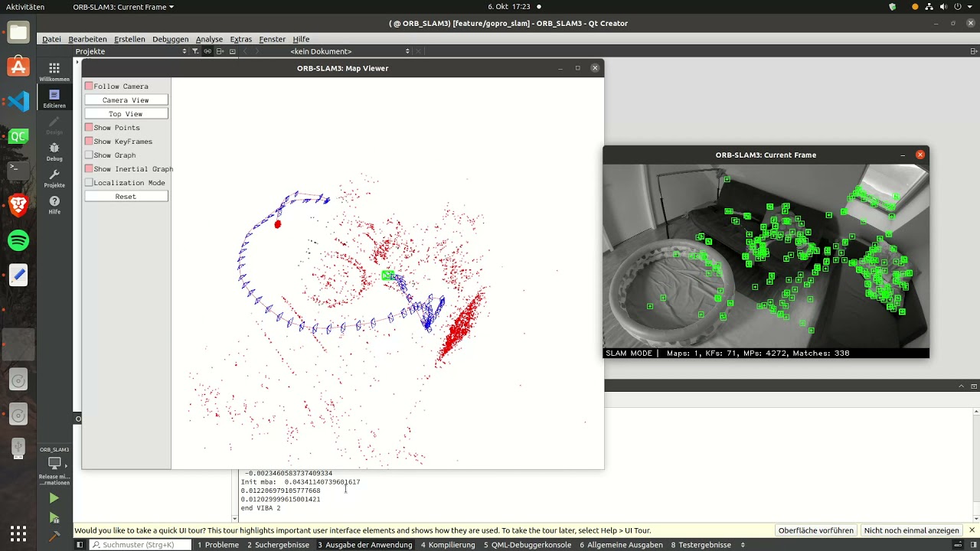
Task: Open the Fenster menu
Action: (x=272, y=39)
